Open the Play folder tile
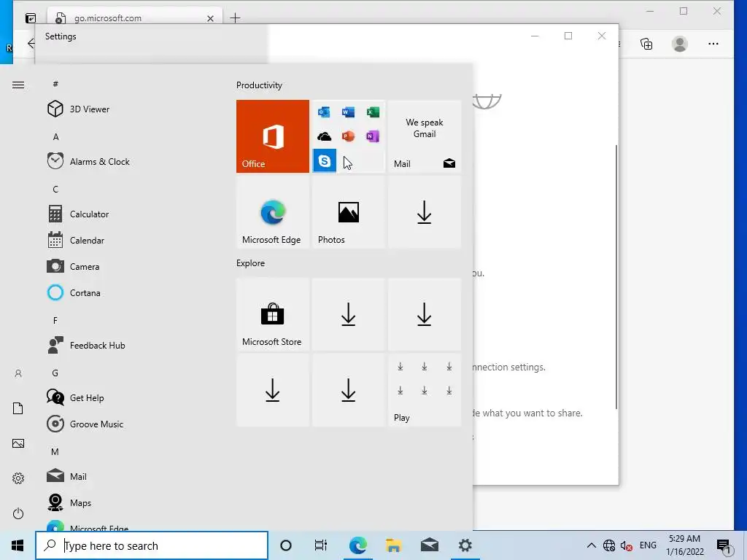 pos(425,390)
